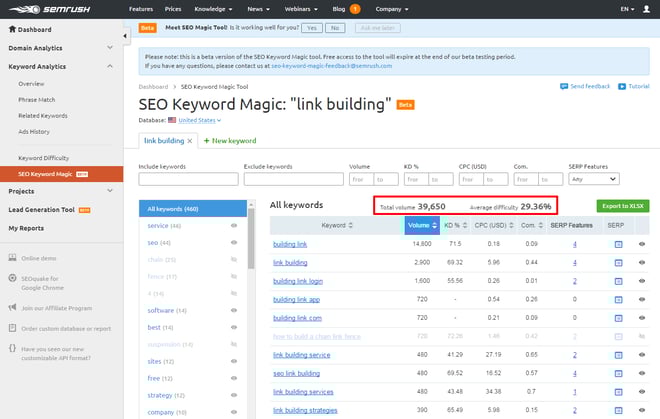Show the hidden chain group
Image resolution: width=660 pixels, height=419 pixels.
(234, 259)
